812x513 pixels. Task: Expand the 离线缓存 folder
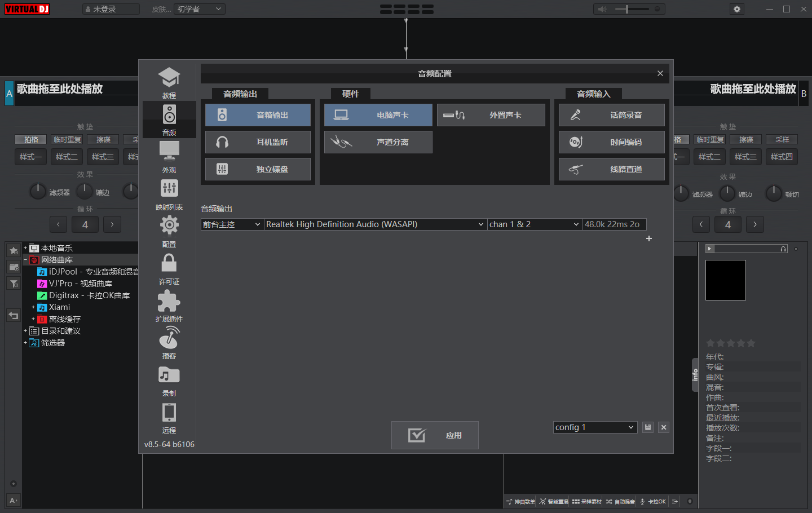point(33,319)
